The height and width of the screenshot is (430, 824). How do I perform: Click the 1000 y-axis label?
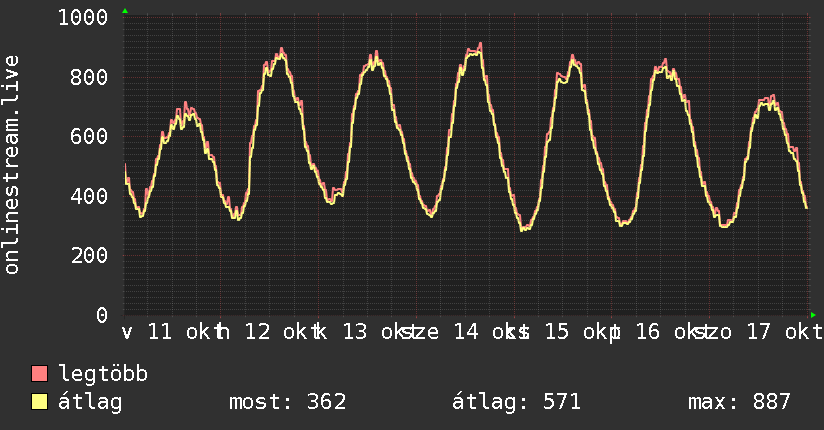pos(83,18)
